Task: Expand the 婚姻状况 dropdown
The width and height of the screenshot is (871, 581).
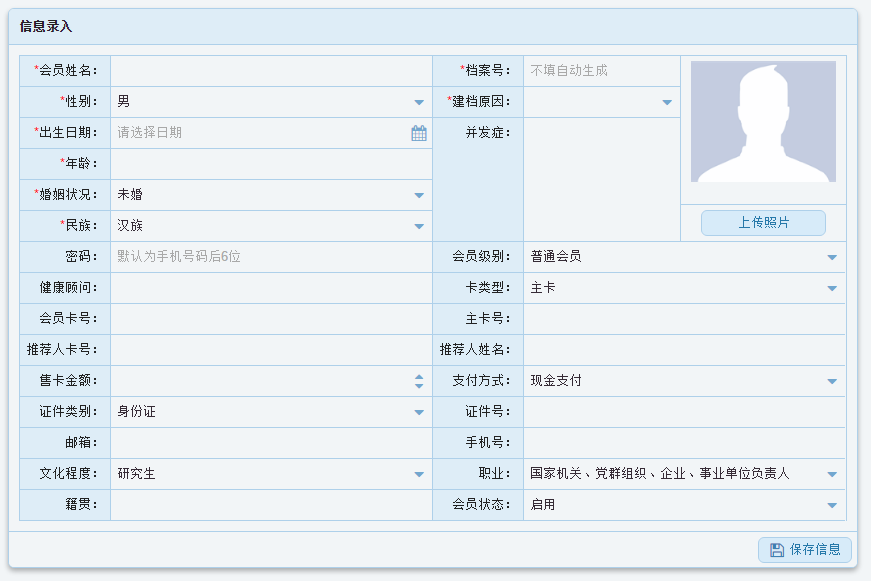Action: point(419,195)
